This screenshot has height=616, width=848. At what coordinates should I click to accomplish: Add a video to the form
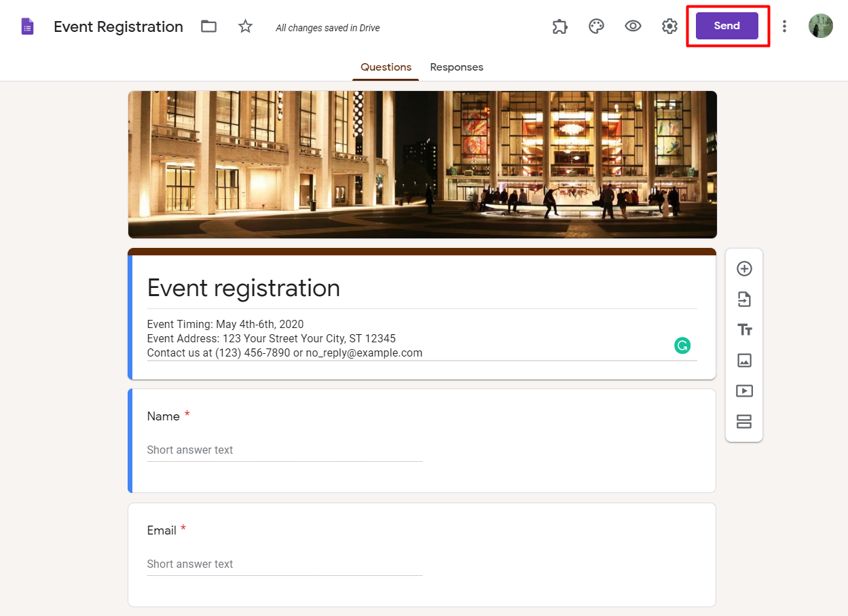point(744,391)
